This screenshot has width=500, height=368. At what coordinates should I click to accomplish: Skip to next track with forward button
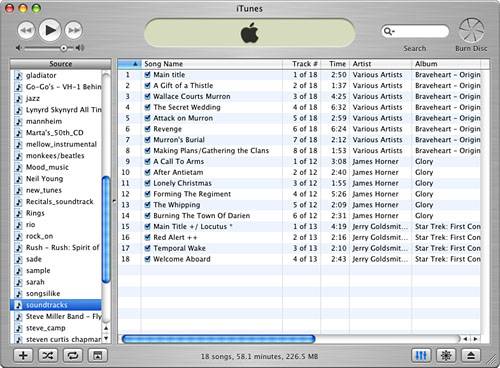[73, 31]
